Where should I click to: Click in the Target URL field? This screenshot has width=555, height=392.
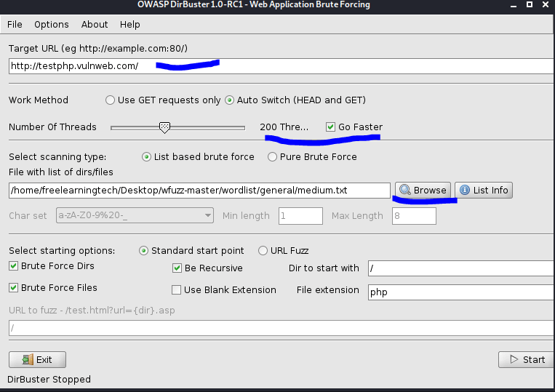[282, 66]
